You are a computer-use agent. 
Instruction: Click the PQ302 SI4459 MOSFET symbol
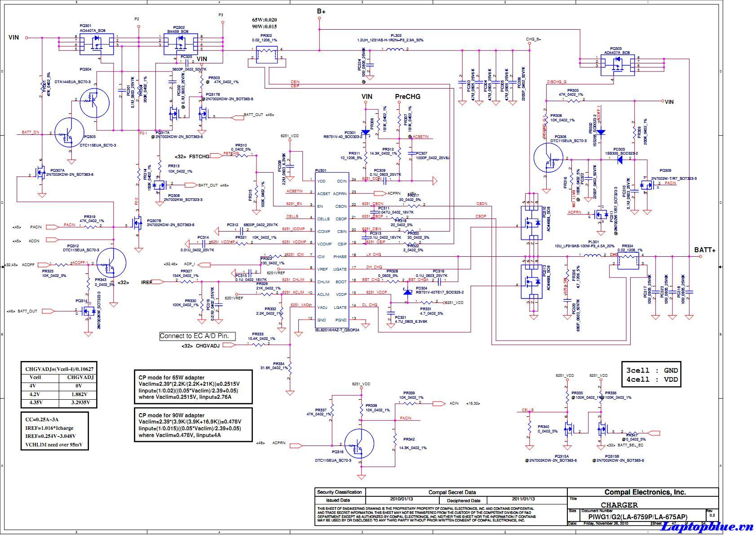[x=181, y=44]
